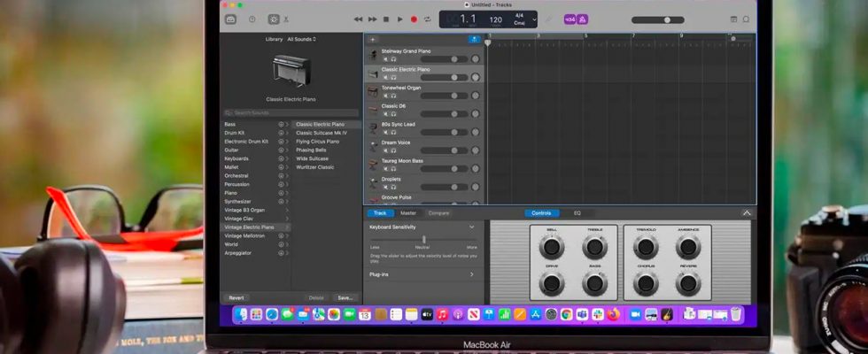Viewport: 868px width, 354px height.
Task: Click the Reverb knob in Smart Controls
Action: [688, 283]
